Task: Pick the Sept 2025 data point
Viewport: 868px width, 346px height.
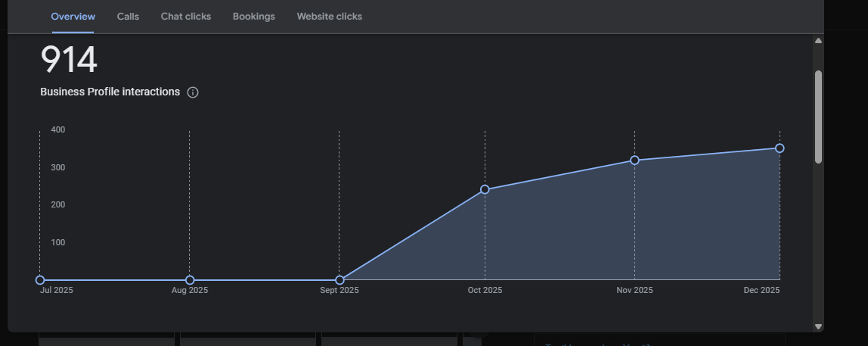Action: (x=339, y=280)
